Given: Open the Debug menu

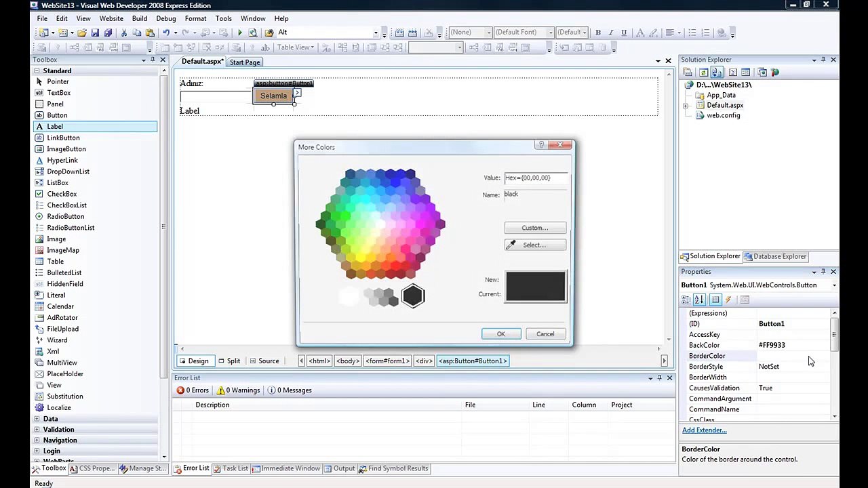Looking at the screenshot, I should point(165,18).
